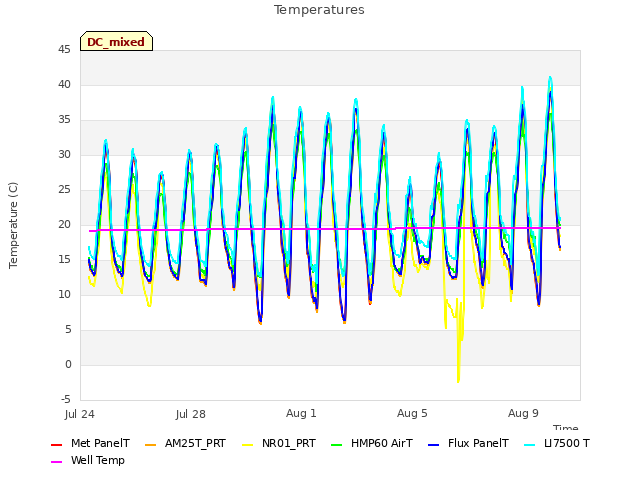
Task: Toggle the LI7500 T legend entry
Action: point(557,443)
